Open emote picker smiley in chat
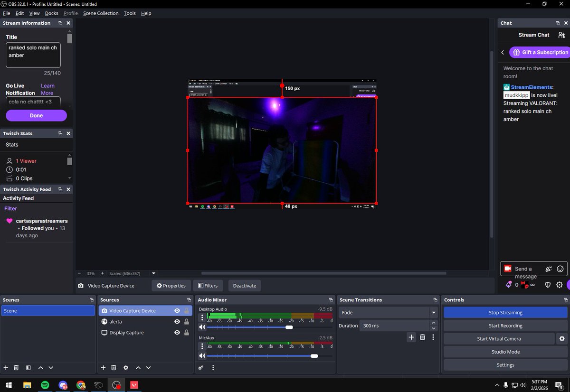The height and width of the screenshot is (392, 570). point(560,269)
